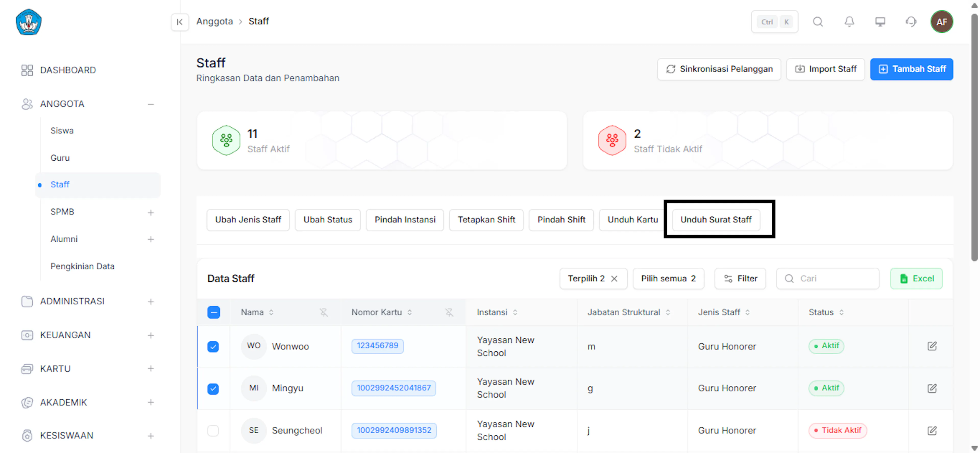Click the Kartu card icon
The height and width of the screenshot is (453, 980).
coord(27,368)
